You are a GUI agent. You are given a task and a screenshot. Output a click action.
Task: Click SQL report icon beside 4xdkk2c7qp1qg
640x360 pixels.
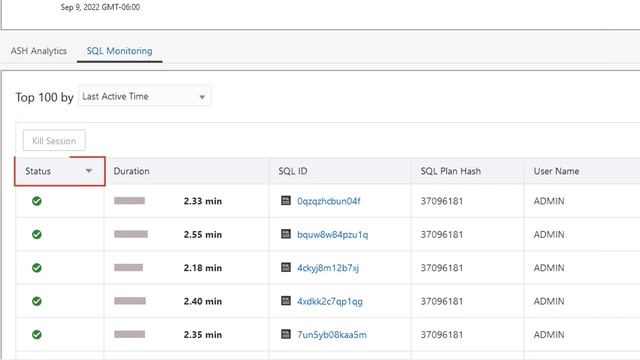pyautogui.click(x=286, y=301)
